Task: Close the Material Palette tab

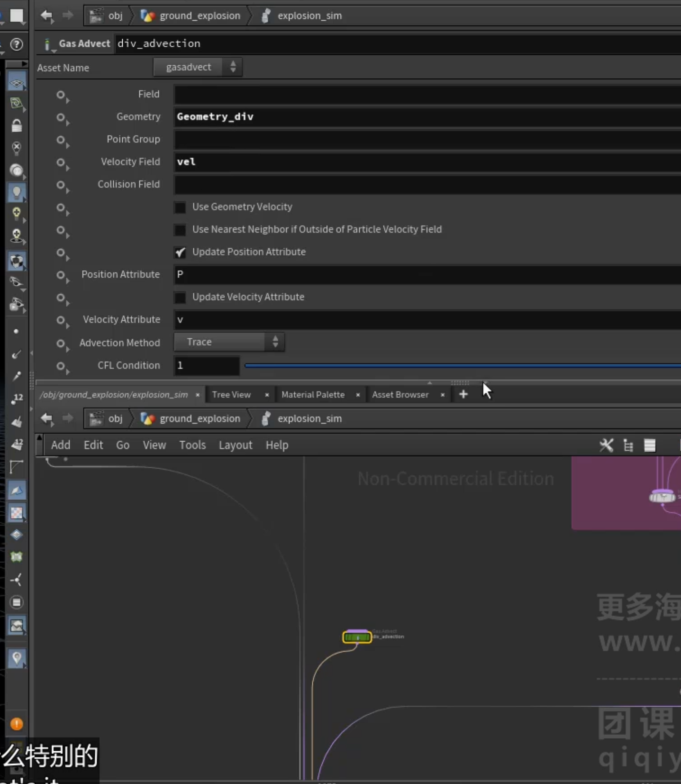Action: point(358,395)
